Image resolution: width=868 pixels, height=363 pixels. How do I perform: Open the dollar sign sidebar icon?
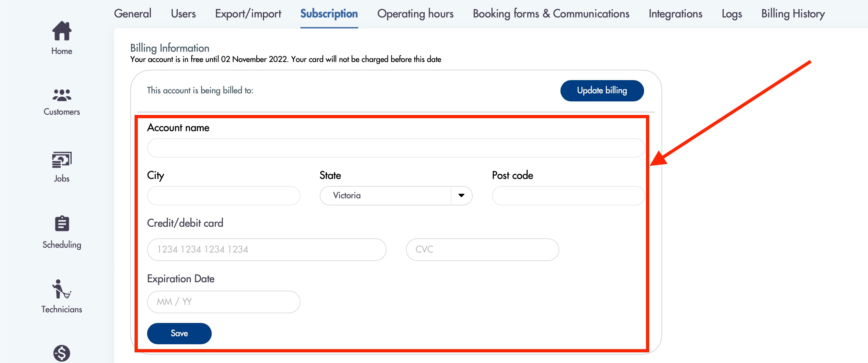click(x=62, y=353)
